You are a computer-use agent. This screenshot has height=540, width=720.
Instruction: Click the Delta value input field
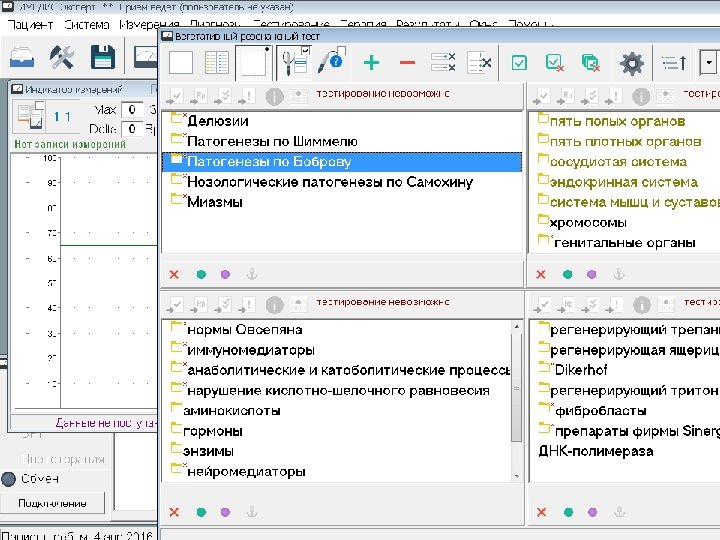pyautogui.click(x=132, y=129)
